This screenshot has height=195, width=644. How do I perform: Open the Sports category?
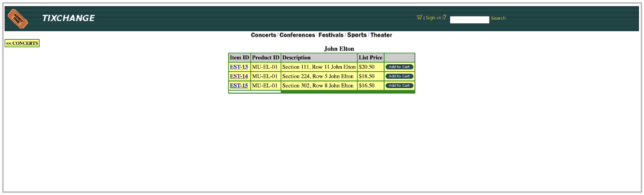click(x=357, y=35)
